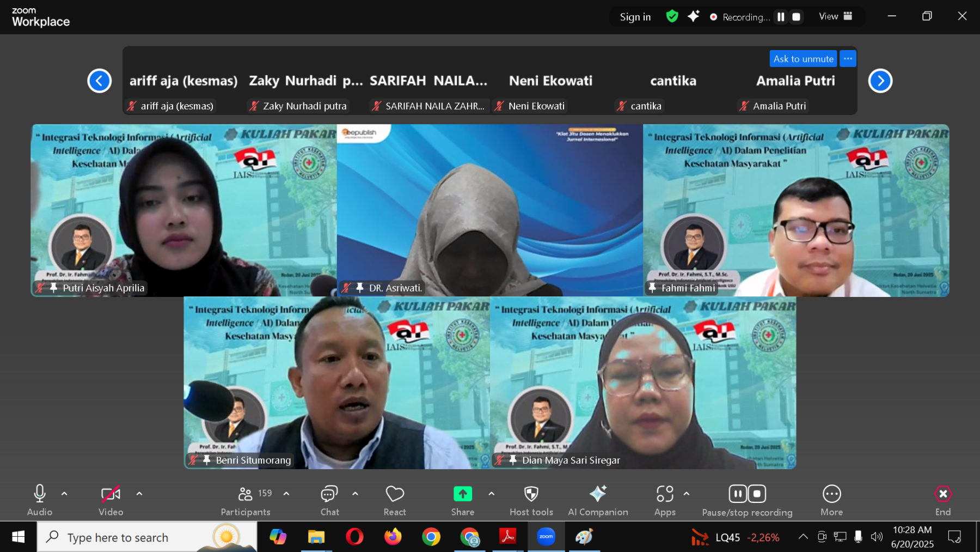Open the three-dot menu beside Ask to unmute

pyautogui.click(x=848, y=58)
